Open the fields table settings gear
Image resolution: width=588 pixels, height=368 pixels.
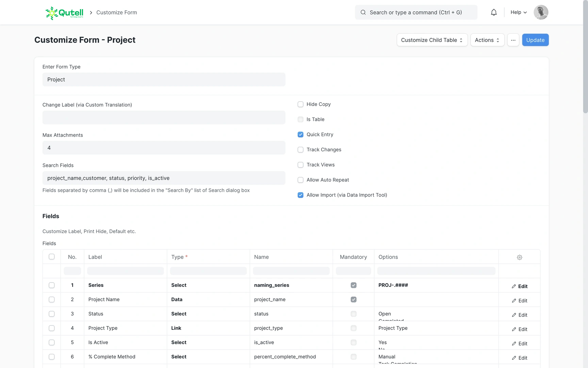tap(519, 257)
